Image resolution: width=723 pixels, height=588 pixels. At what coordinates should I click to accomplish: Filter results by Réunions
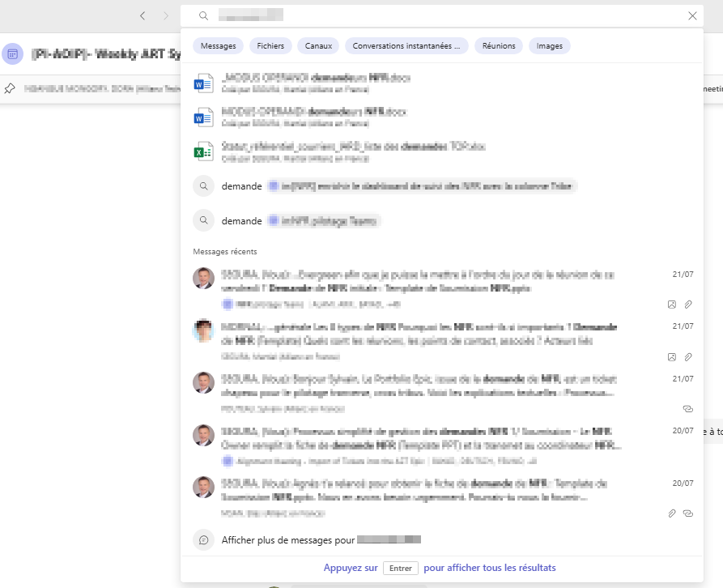coord(499,45)
